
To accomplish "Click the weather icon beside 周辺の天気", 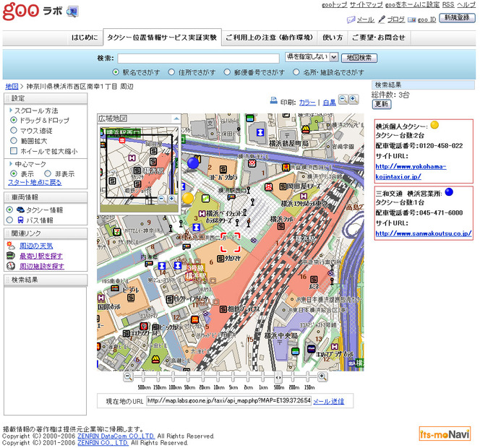I will pyautogui.click(x=11, y=246).
